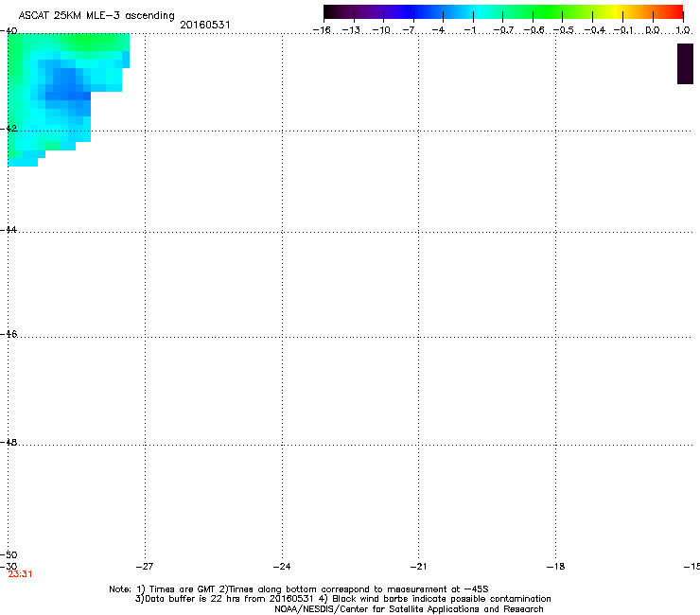Click the -13 value on color scale
Viewport: 700px width, 615px height.
click(x=351, y=30)
